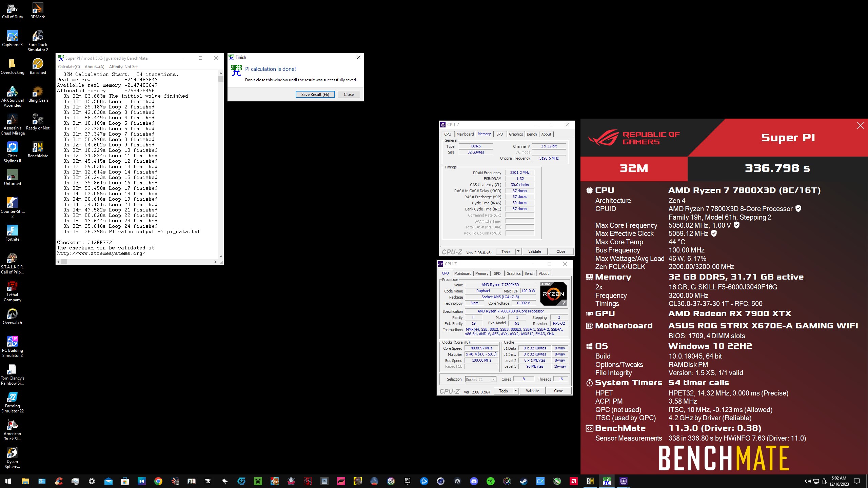The height and width of the screenshot is (488, 868).
Task: Click Super PI horizontal scrollbar right arrow
Action: [215, 262]
